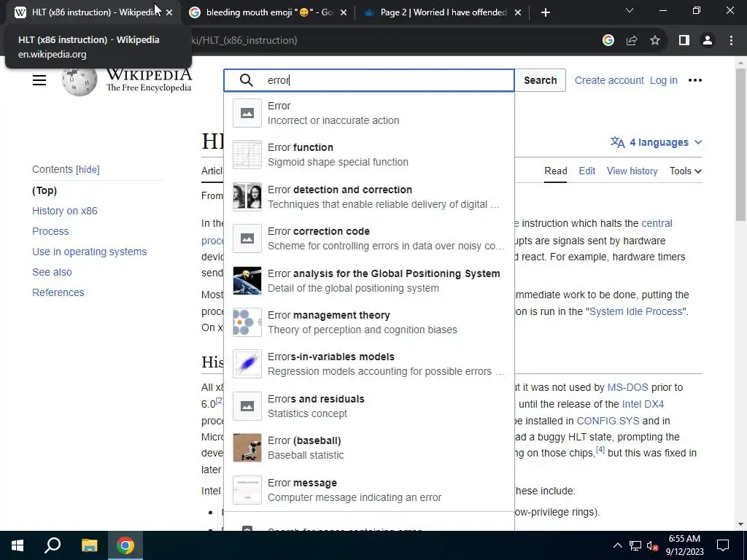Viewport: 747px width, 560px height.
Task: Click Chrome icon in taskbar
Action: (x=125, y=545)
